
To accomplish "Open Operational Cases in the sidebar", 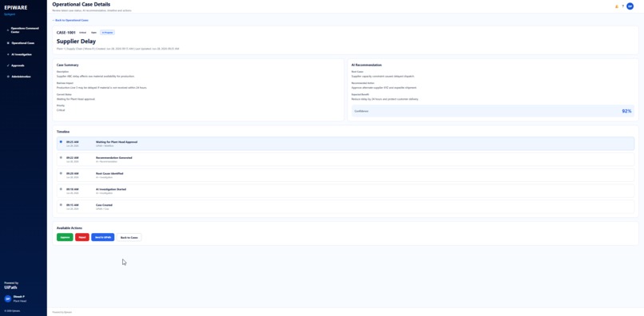I will tap(23, 42).
